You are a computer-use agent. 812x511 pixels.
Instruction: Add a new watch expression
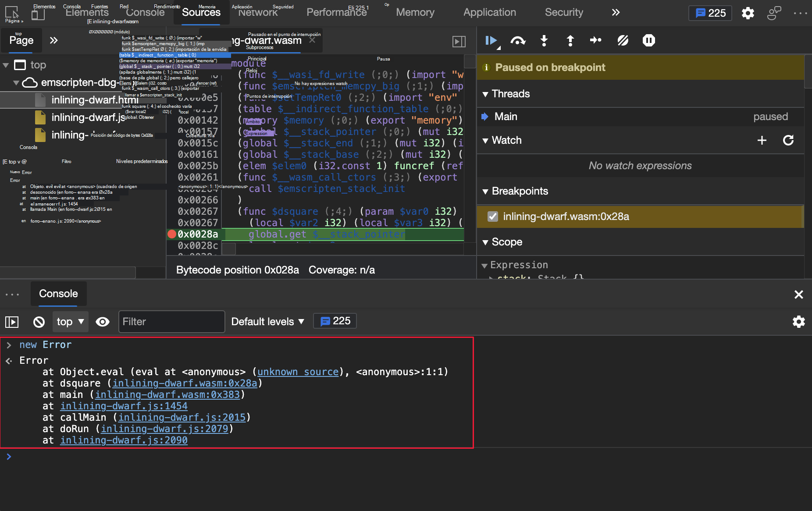(x=762, y=140)
